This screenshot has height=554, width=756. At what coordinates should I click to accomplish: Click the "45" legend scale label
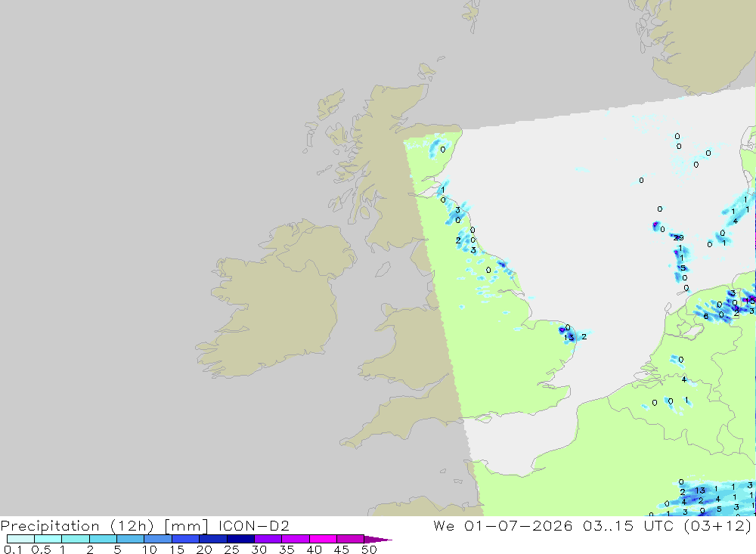(x=342, y=549)
